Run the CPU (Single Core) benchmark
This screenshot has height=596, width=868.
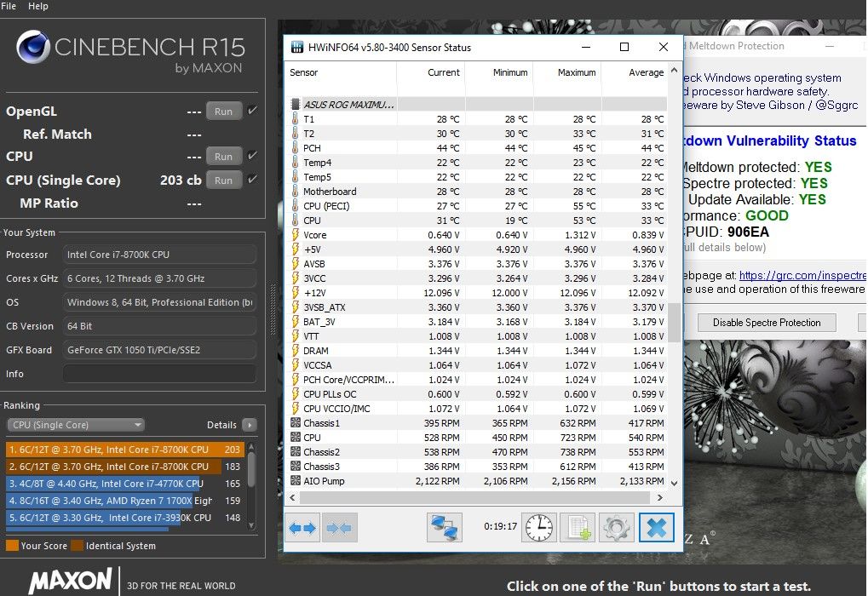click(224, 181)
